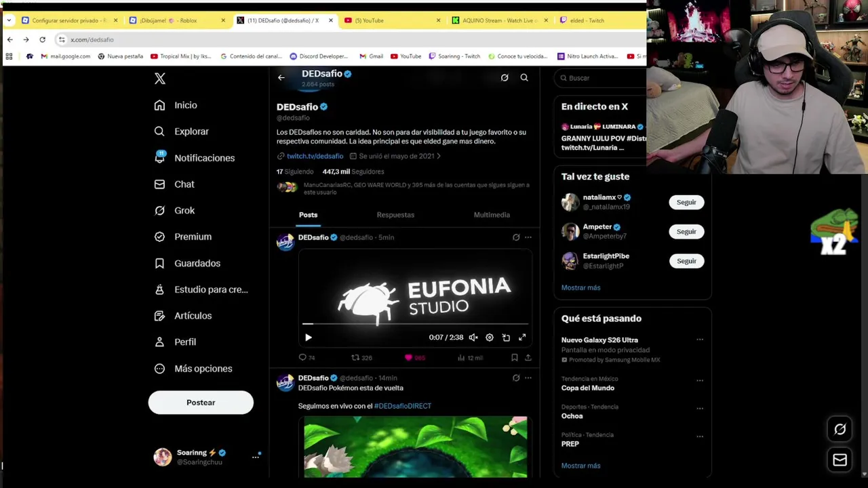
Task: Open the floating messages envelope button
Action: click(x=840, y=460)
